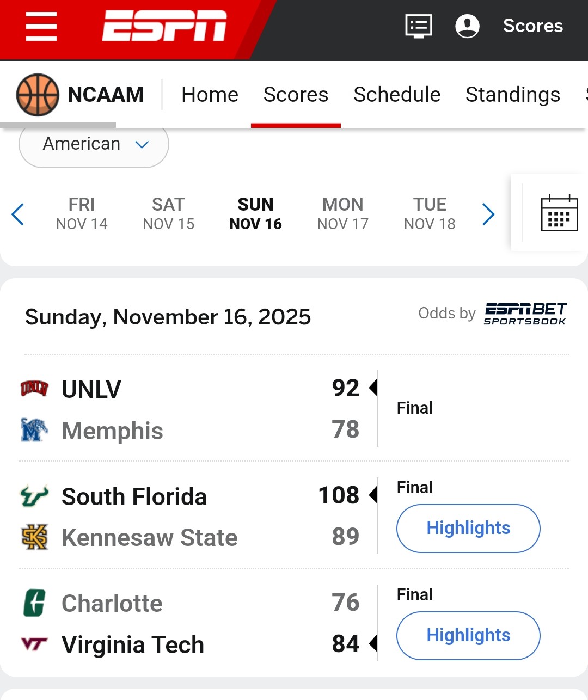Switch to the Schedule tab
Screen dimensions: 588x700
[397, 95]
